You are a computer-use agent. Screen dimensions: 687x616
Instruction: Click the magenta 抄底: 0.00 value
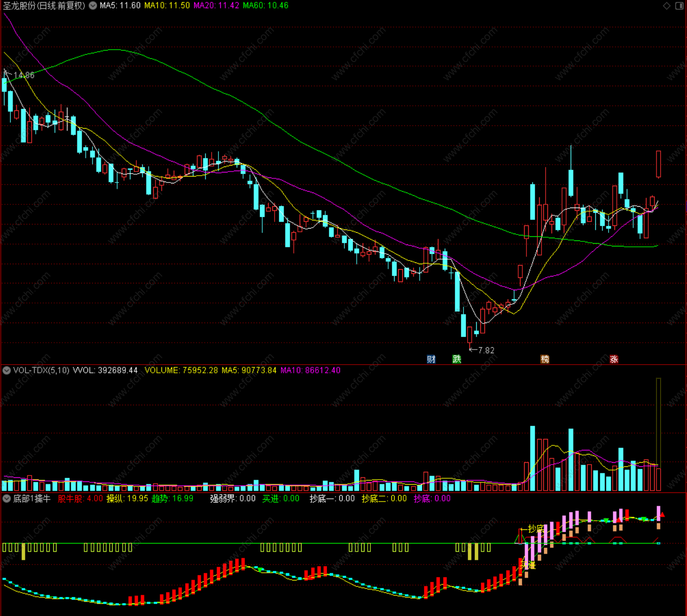click(432, 498)
